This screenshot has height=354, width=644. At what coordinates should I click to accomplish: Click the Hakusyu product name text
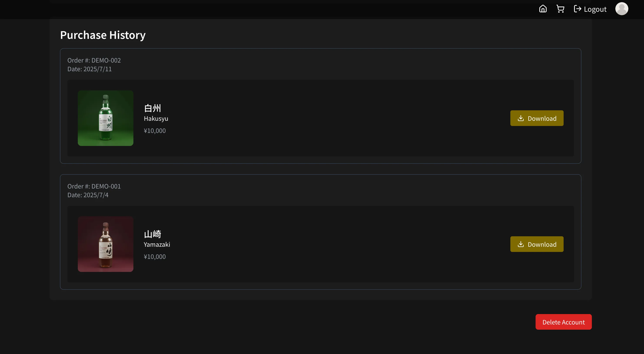[x=156, y=119]
